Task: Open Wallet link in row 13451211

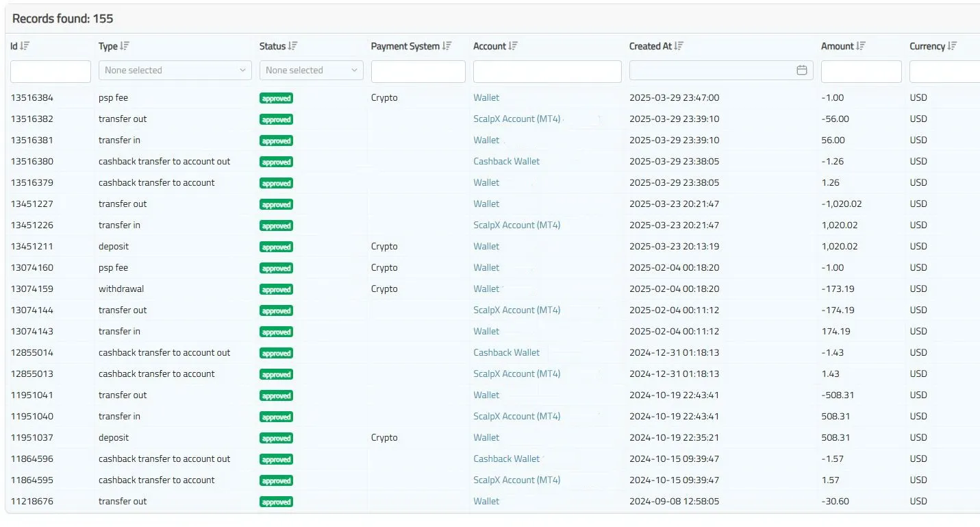Action: click(486, 246)
